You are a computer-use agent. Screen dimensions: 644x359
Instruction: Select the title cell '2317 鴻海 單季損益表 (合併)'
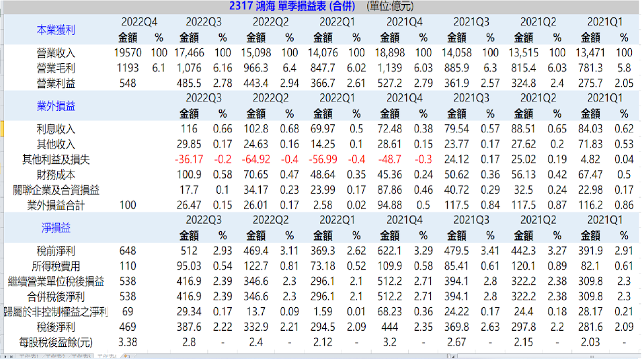coord(292,6)
